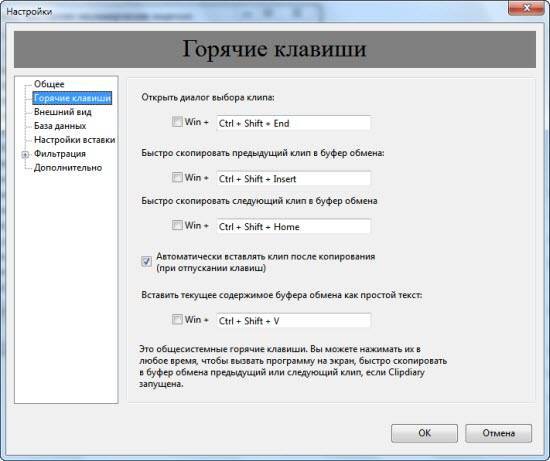Screen dimensions: 550x461
Task: Enable Win checkbox for previous clip hotkey
Action: [177, 177]
